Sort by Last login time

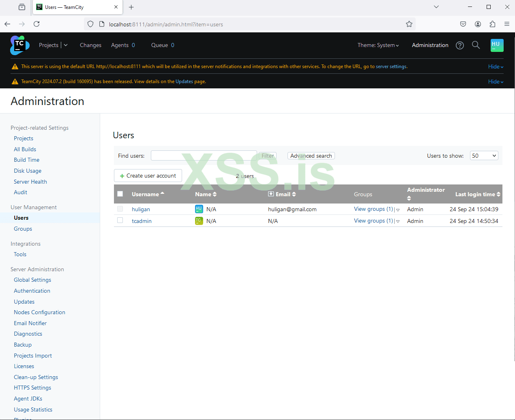click(478, 194)
